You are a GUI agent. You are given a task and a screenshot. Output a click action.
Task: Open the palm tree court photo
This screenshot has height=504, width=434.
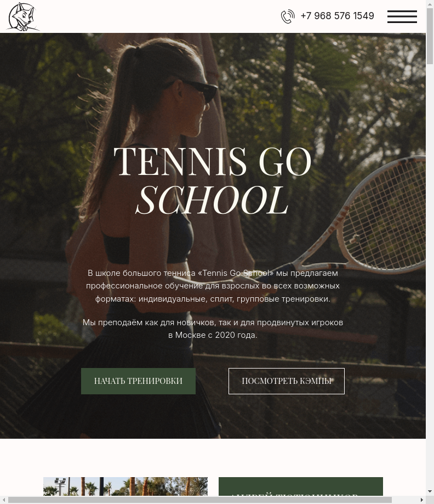(125, 486)
